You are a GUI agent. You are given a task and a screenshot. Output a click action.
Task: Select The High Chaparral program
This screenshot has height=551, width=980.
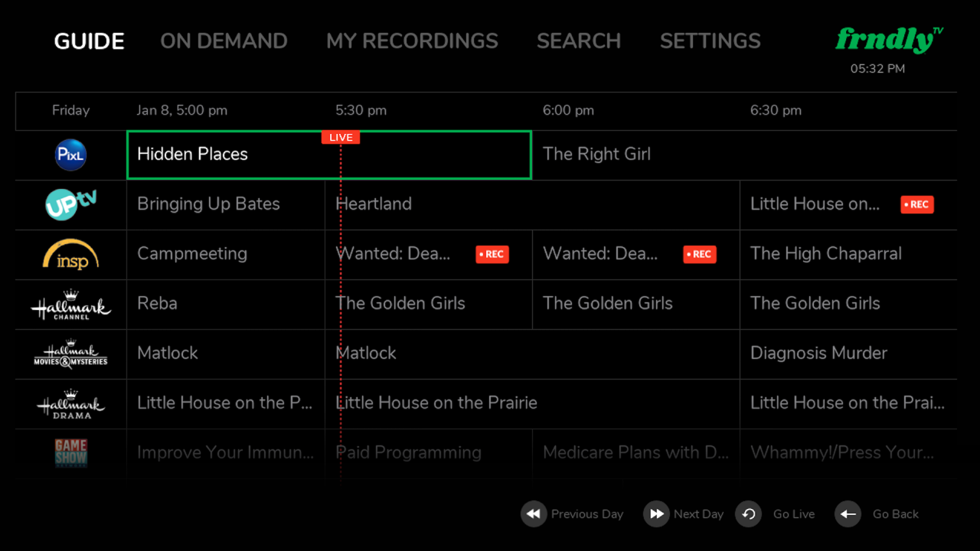point(848,255)
